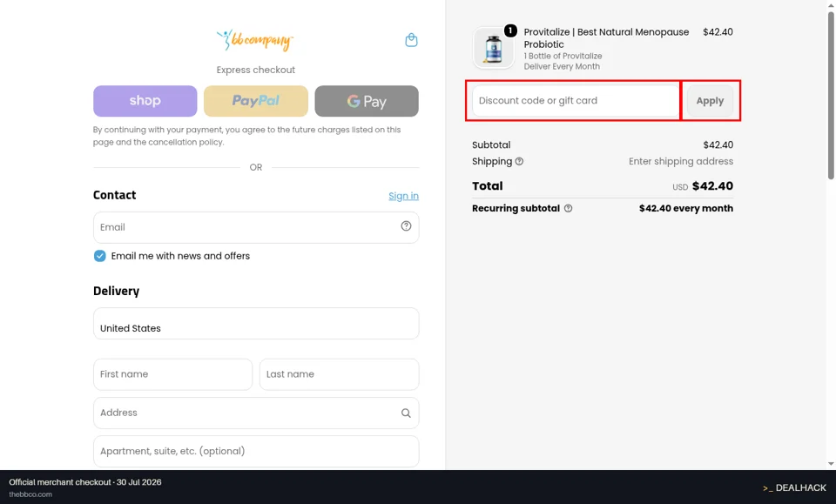Focus the Email input field
This screenshot has width=836, height=504.
pyautogui.click(x=256, y=227)
